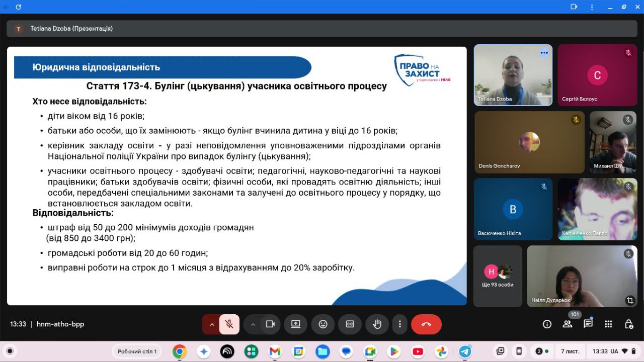This screenshot has height=362, width=644.
Task: Unmute the microphone in call controls
Action: point(229,324)
